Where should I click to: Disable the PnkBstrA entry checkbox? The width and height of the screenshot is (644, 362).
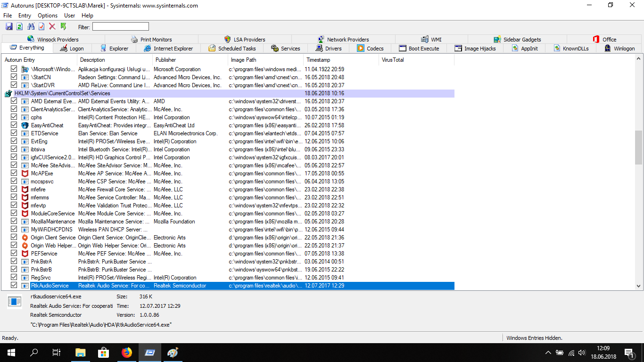tap(14, 262)
